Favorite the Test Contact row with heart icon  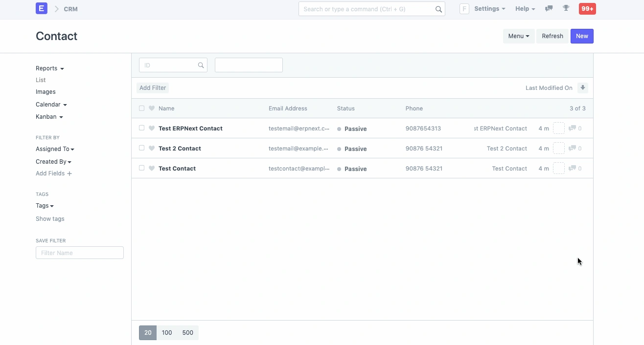[x=152, y=168]
